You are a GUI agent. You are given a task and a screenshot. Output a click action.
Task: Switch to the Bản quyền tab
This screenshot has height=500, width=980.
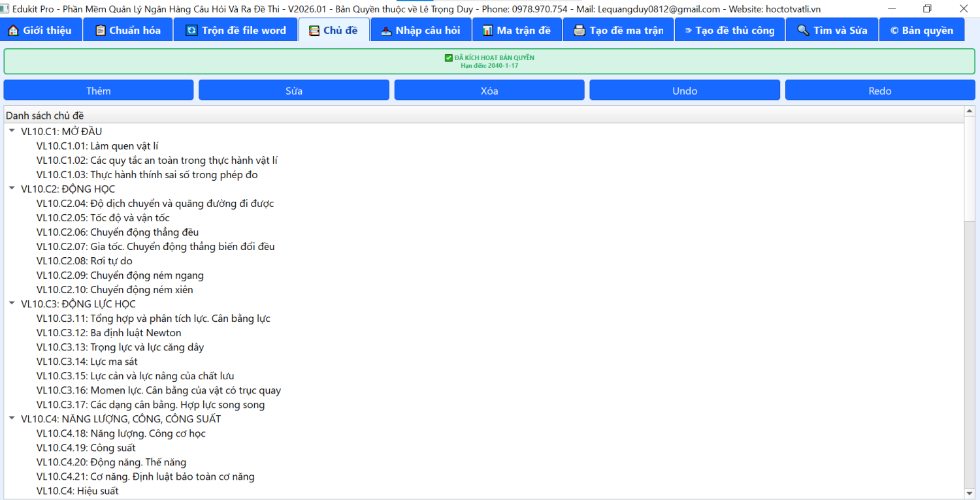pyautogui.click(x=921, y=31)
